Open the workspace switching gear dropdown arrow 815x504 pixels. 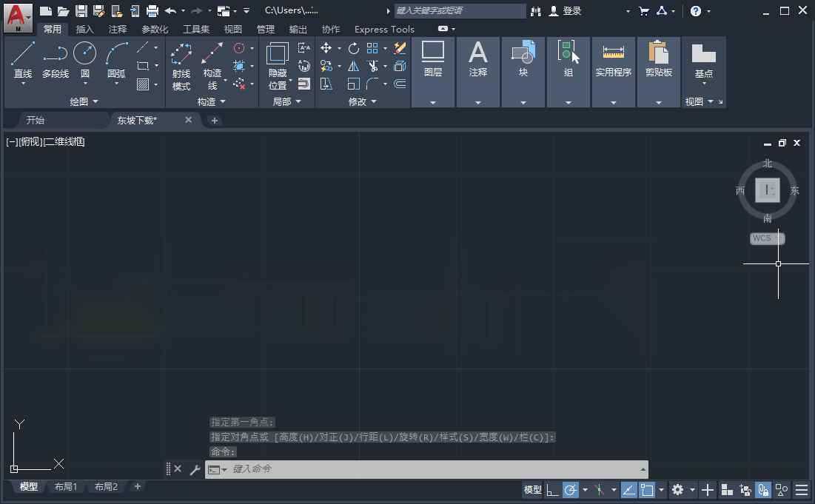[692, 490]
